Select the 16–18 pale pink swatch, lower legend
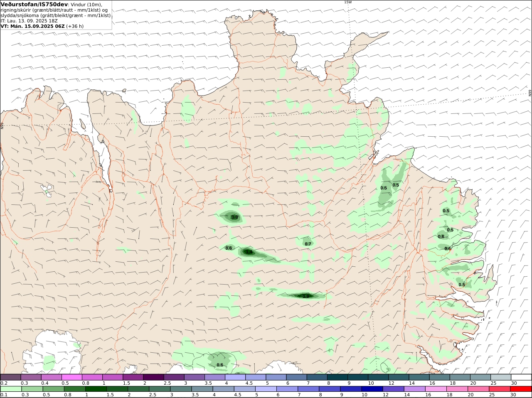This screenshot has height=398, width=532. tap(435, 389)
